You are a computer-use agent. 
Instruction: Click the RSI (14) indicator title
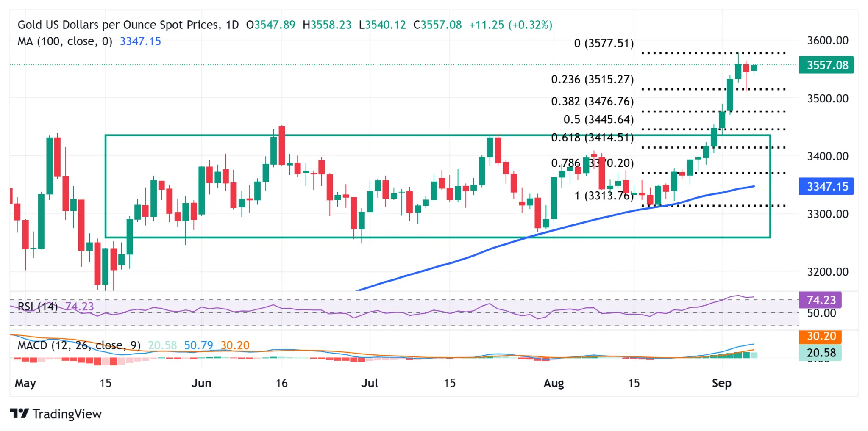[38, 307]
